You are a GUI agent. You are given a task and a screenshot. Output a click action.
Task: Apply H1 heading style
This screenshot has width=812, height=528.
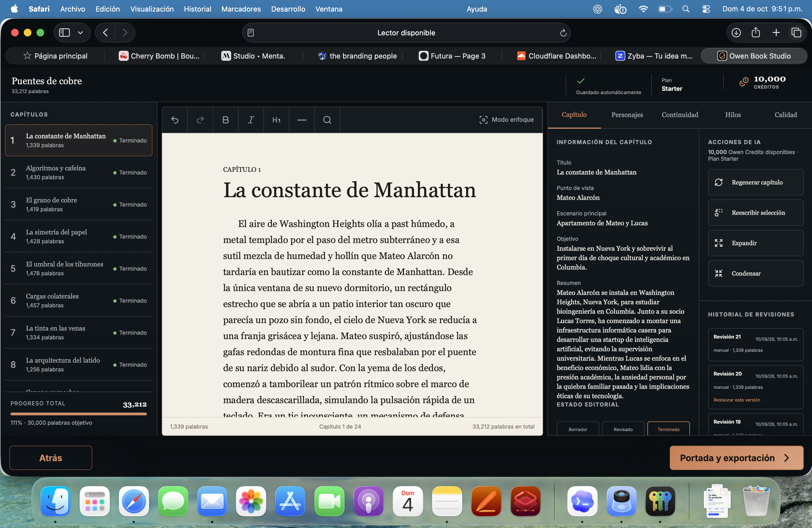click(276, 120)
